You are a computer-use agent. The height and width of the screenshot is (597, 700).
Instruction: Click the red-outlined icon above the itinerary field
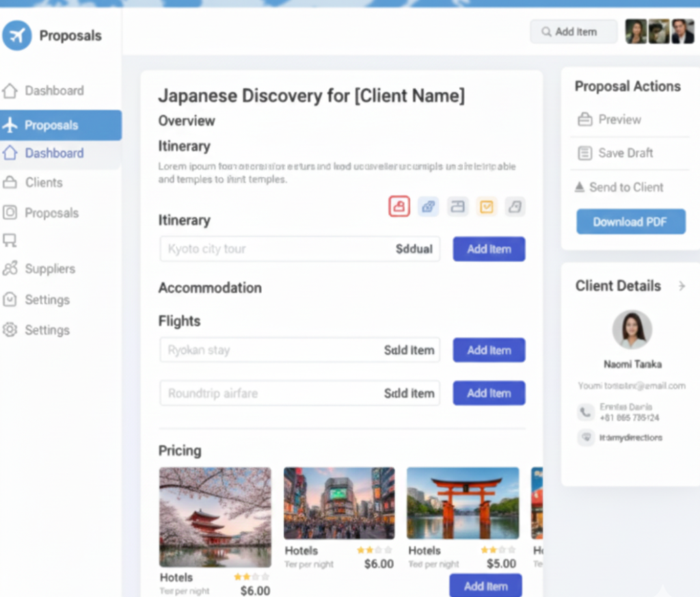[x=399, y=206]
